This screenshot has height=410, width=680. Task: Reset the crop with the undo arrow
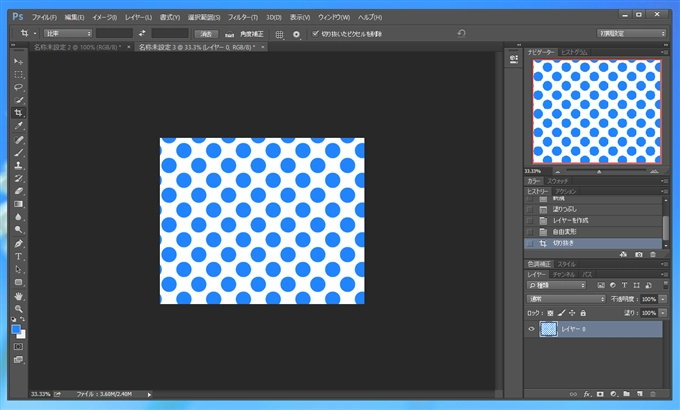click(x=461, y=33)
